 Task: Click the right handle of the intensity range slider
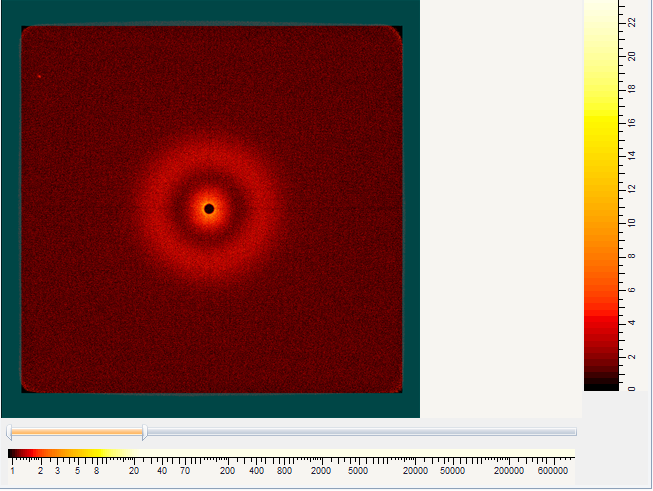145,433
